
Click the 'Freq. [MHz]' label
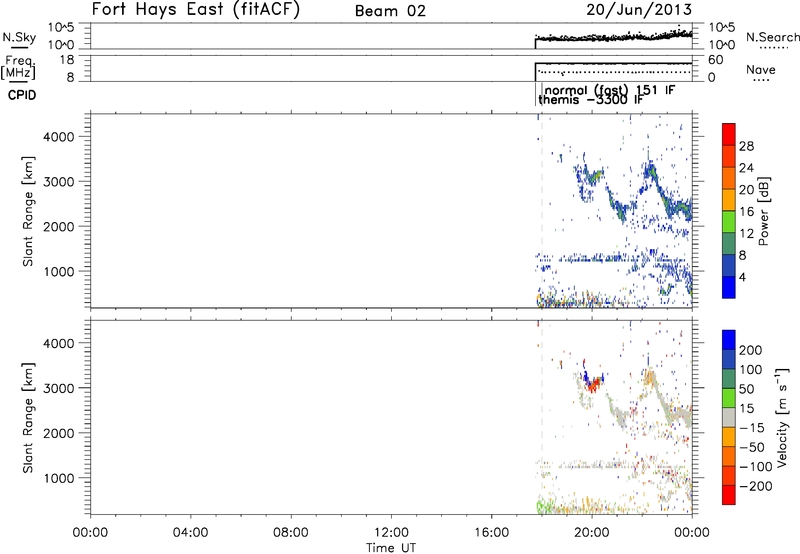19,68
